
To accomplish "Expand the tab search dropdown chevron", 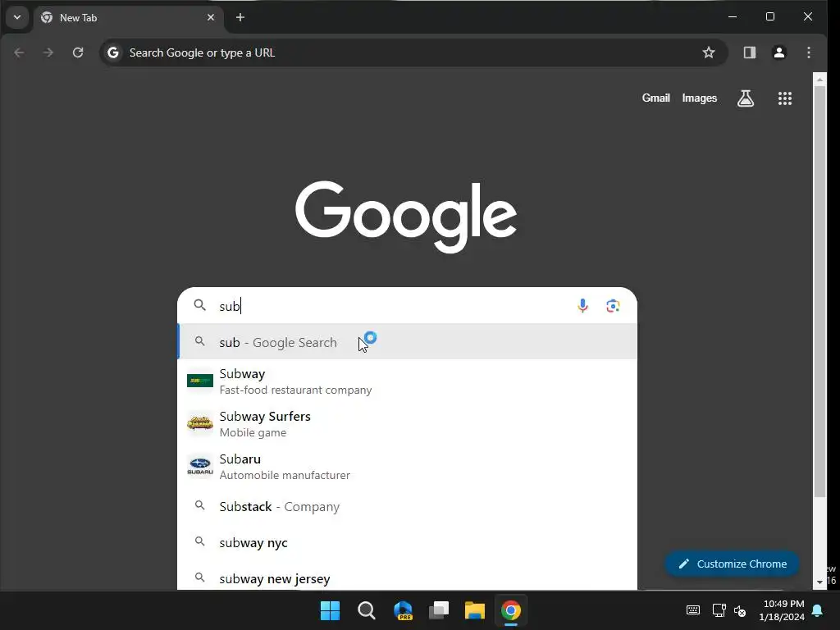I will click(17, 17).
